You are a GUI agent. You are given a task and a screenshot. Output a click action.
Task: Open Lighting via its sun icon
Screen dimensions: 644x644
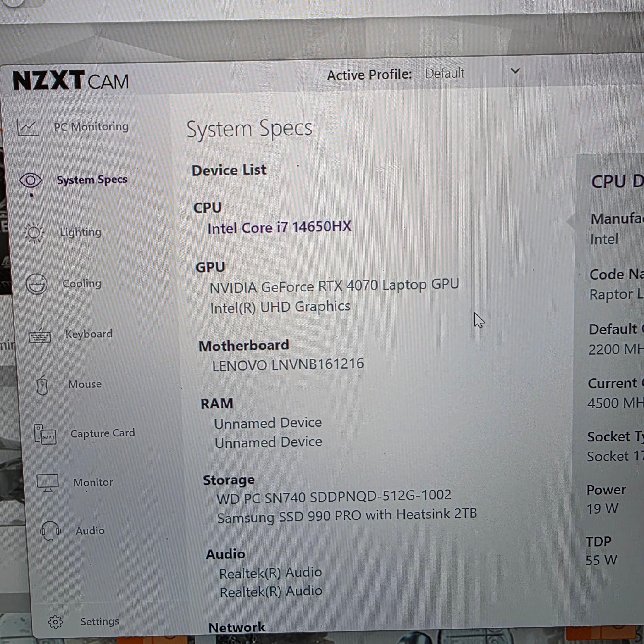pyautogui.click(x=34, y=233)
